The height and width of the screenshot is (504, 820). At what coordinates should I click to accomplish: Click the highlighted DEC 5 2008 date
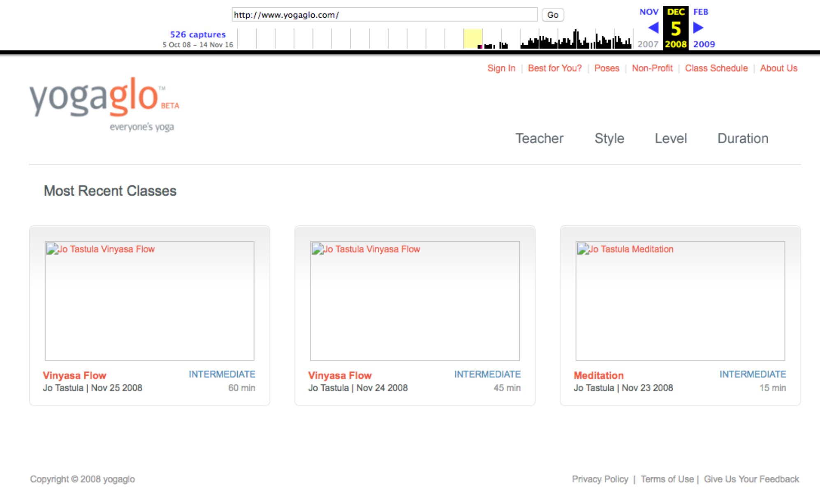coord(676,28)
